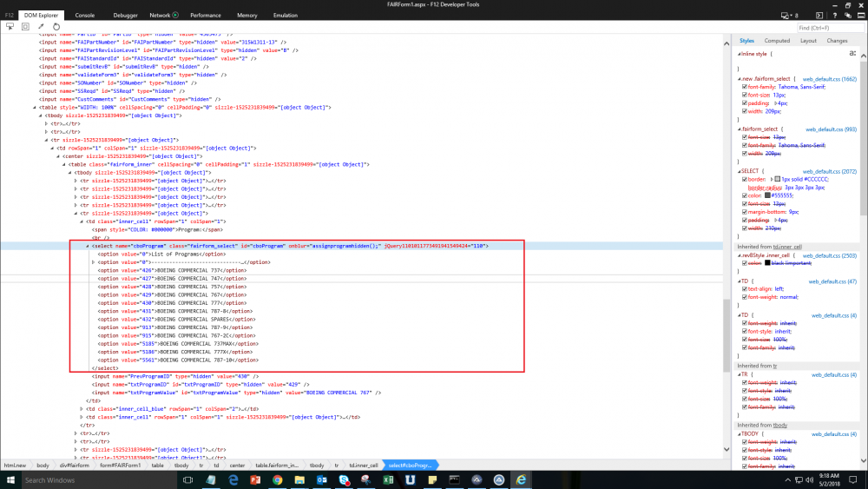Uncheck the font-family Tahoma property checkbox

click(745, 87)
